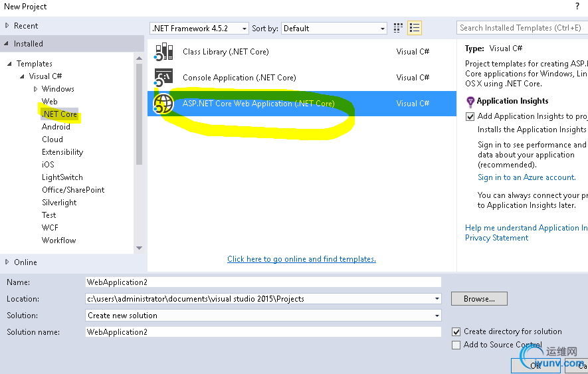Select the ASP.NET Core Web Application globe icon
588x374 pixels.
click(x=163, y=104)
